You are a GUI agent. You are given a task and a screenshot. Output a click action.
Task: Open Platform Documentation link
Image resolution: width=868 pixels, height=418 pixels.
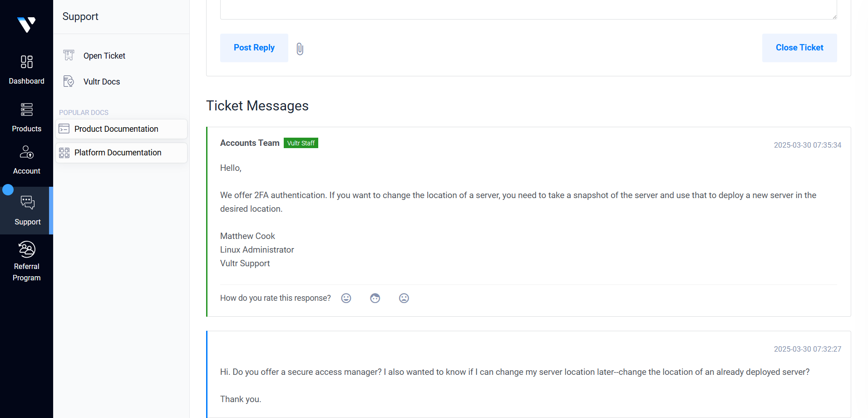pyautogui.click(x=118, y=153)
